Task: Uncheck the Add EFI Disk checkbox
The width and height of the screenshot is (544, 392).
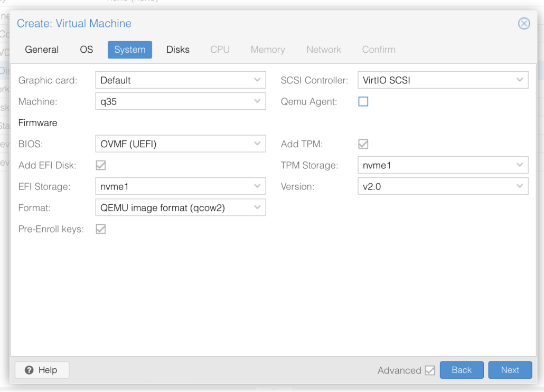Action: (x=100, y=165)
